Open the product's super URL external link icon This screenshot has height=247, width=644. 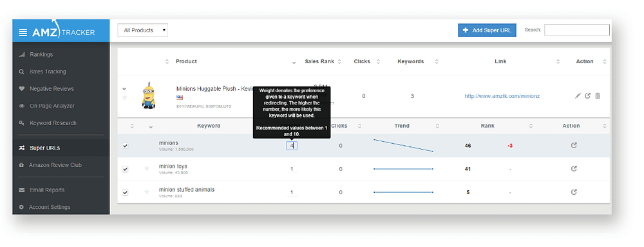coord(588,95)
